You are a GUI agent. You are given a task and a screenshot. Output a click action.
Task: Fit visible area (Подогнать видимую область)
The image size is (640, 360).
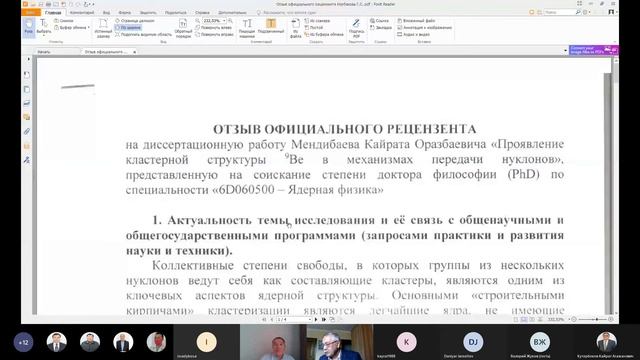[x=143, y=34]
